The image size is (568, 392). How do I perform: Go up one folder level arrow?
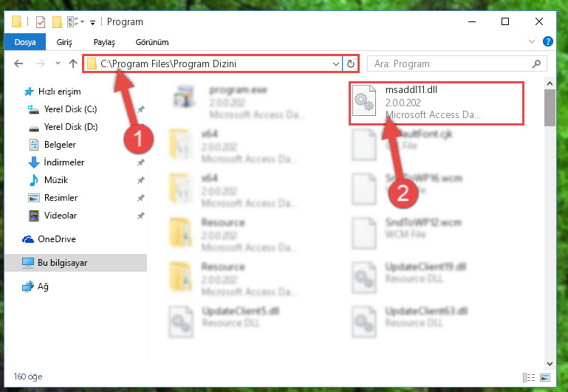coord(73,63)
